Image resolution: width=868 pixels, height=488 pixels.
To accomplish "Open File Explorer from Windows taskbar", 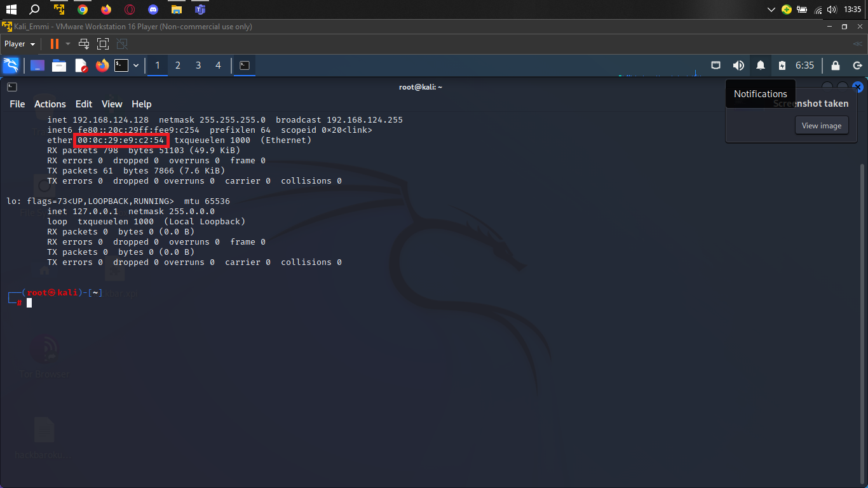I will [x=177, y=10].
